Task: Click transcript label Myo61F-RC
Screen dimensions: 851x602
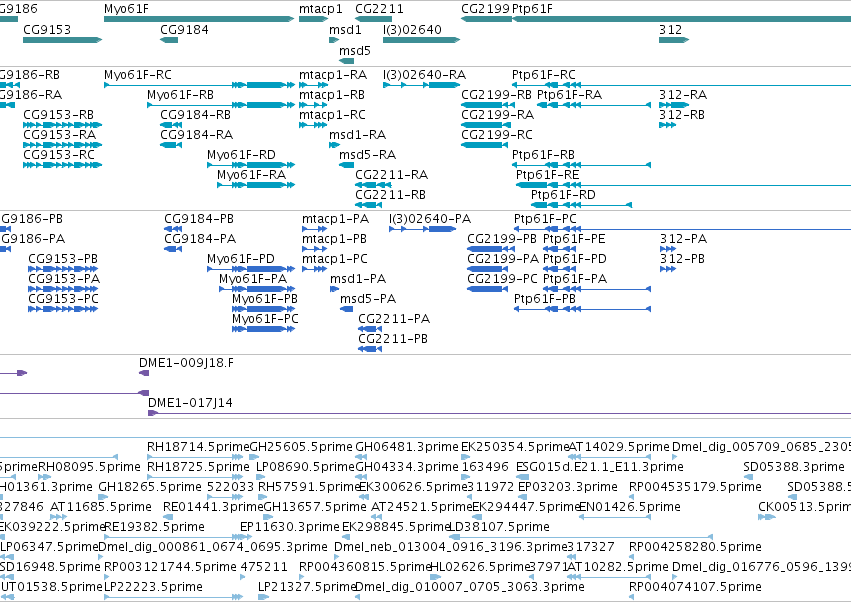Action: [138, 74]
